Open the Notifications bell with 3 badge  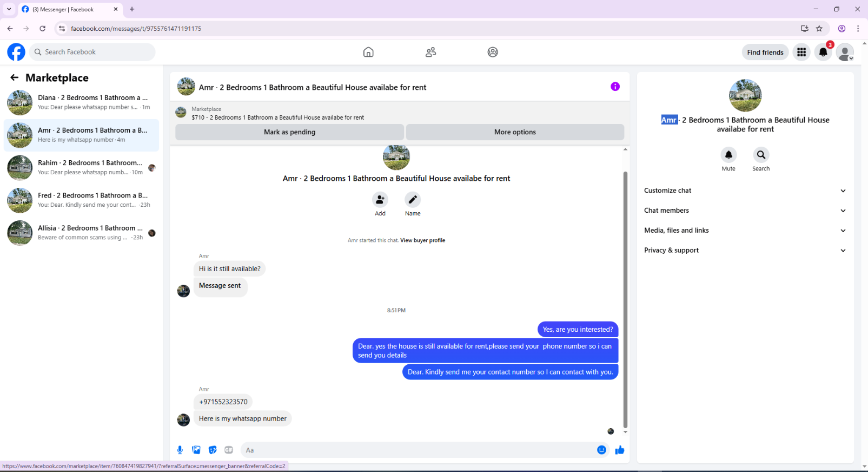tap(823, 52)
